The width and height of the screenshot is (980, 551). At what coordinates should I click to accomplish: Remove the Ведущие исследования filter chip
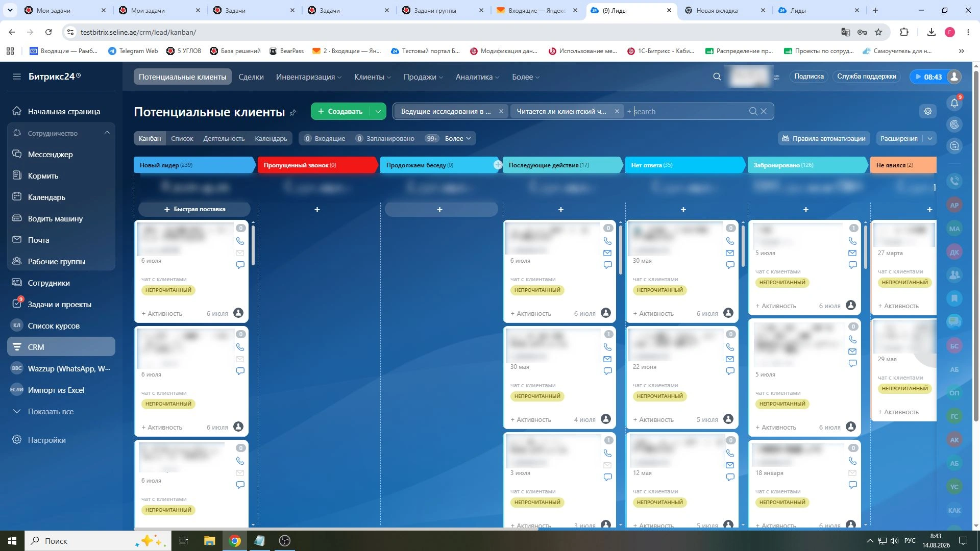pos(501,111)
